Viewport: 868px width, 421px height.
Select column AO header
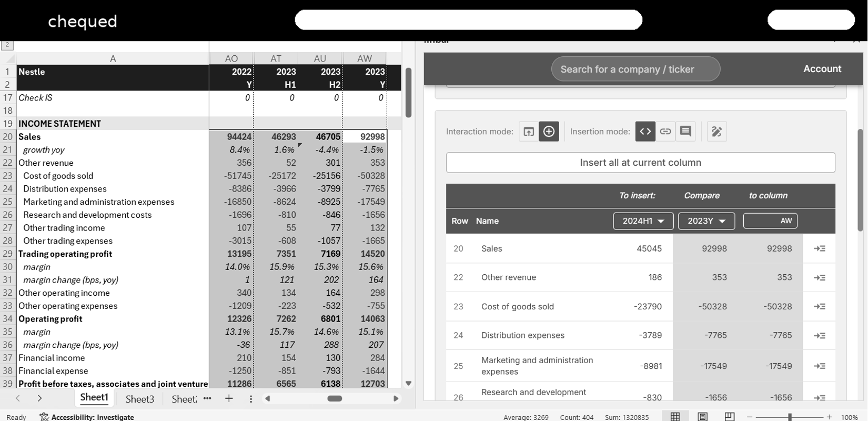(x=231, y=58)
